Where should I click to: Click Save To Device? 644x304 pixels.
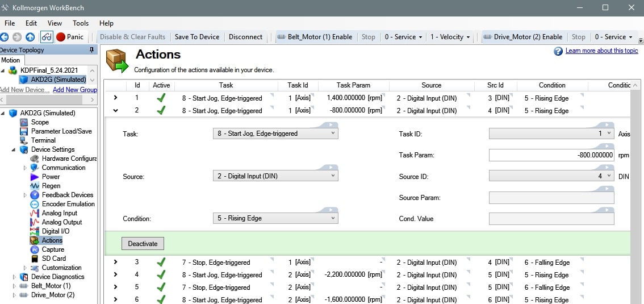[x=197, y=37]
